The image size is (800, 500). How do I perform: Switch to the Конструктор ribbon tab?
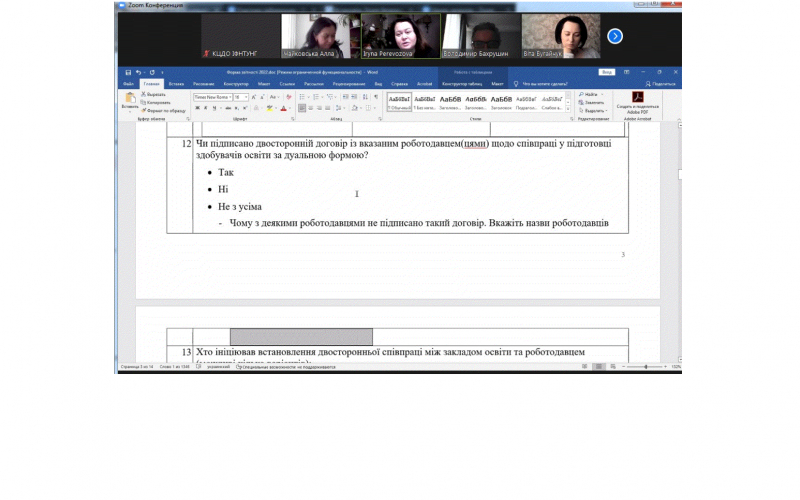click(x=236, y=84)
